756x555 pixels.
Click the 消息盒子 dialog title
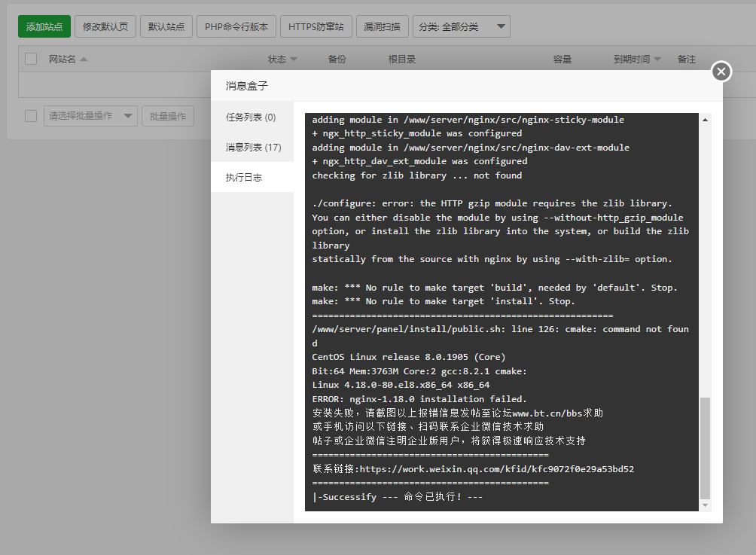pos(246,86)
